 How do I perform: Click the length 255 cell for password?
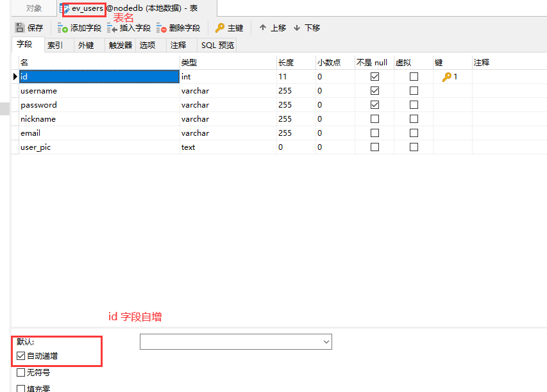[x=296, y=105]
